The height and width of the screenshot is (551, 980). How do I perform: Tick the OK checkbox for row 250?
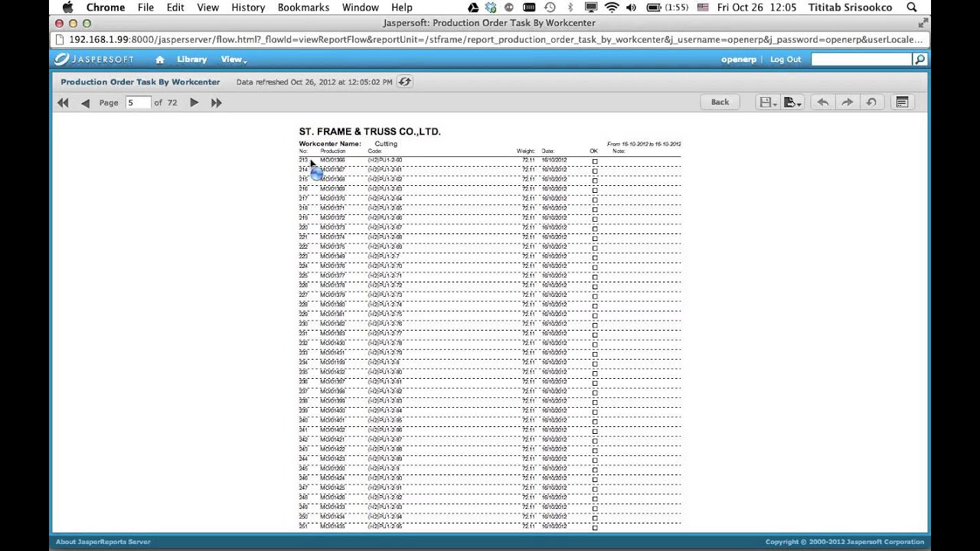(595, 518)
